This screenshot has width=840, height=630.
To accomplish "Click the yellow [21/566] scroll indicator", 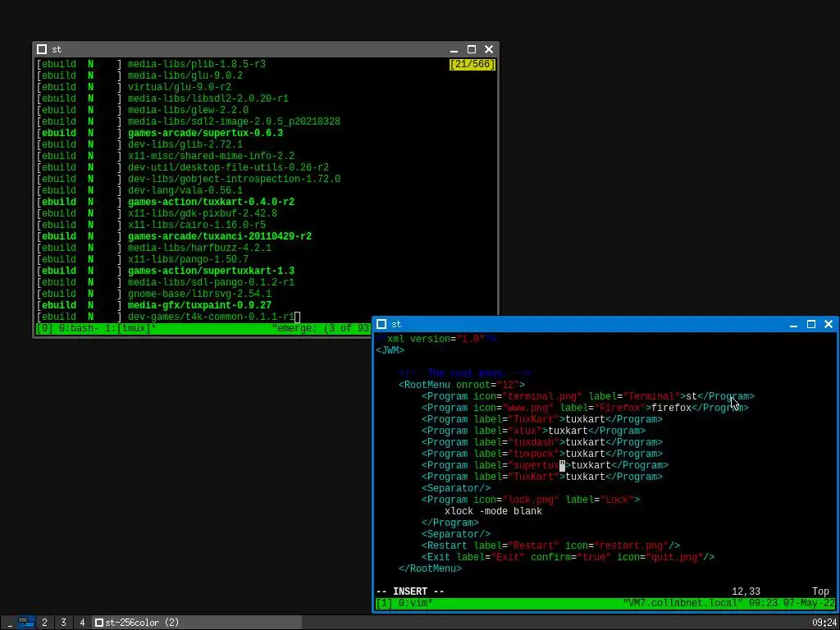I will (x=472, y=64).
